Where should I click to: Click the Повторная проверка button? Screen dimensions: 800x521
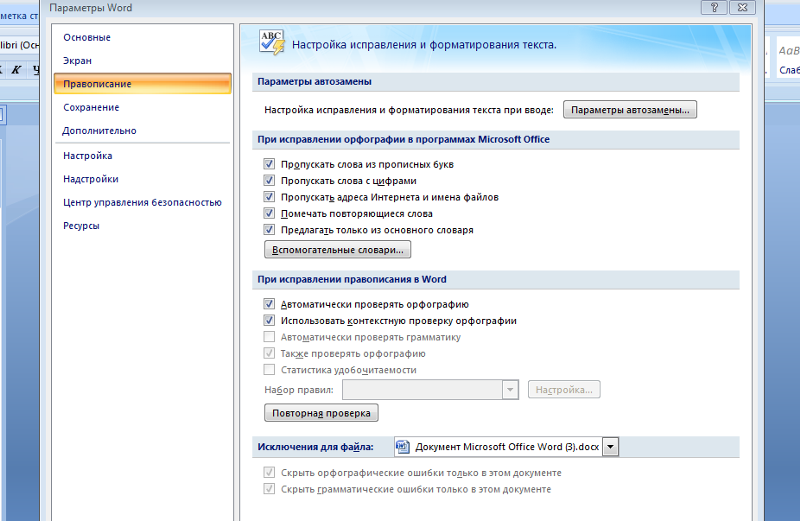click(x=321, y=413)
